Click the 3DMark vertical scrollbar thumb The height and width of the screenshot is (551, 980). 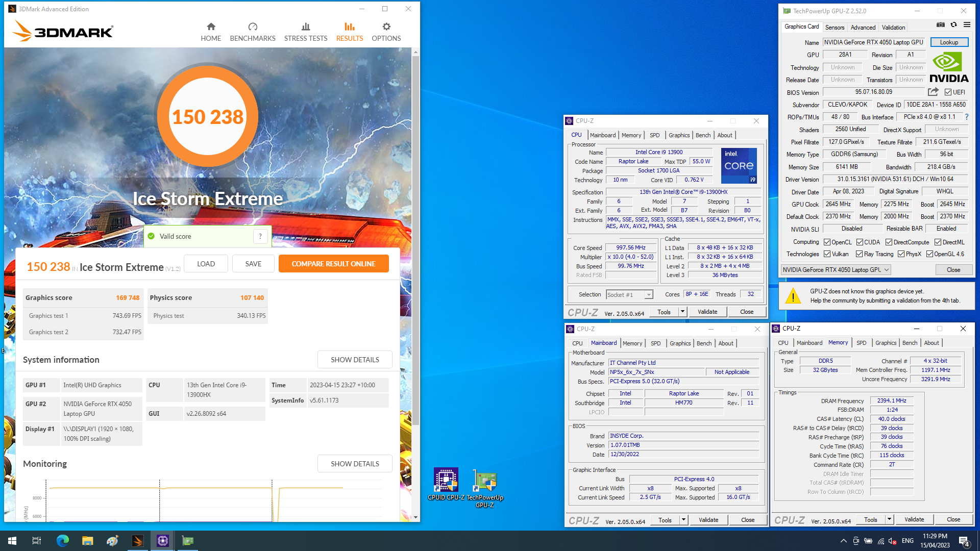tap(415, 240)
